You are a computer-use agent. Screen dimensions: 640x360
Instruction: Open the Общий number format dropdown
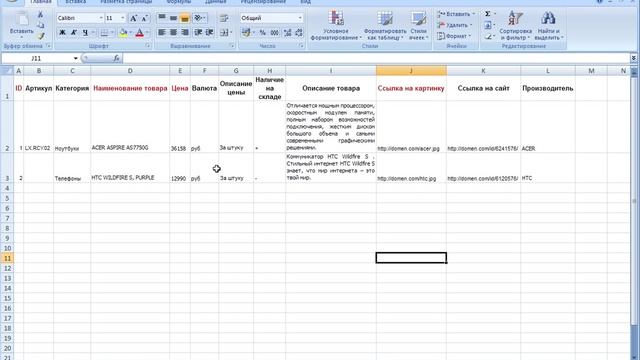point(300,18)
